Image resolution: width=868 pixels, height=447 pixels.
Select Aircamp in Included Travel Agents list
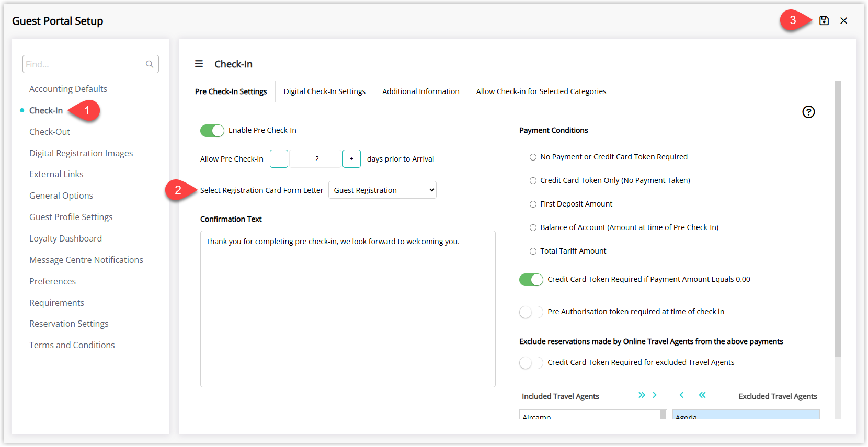[x=590, y=415]
